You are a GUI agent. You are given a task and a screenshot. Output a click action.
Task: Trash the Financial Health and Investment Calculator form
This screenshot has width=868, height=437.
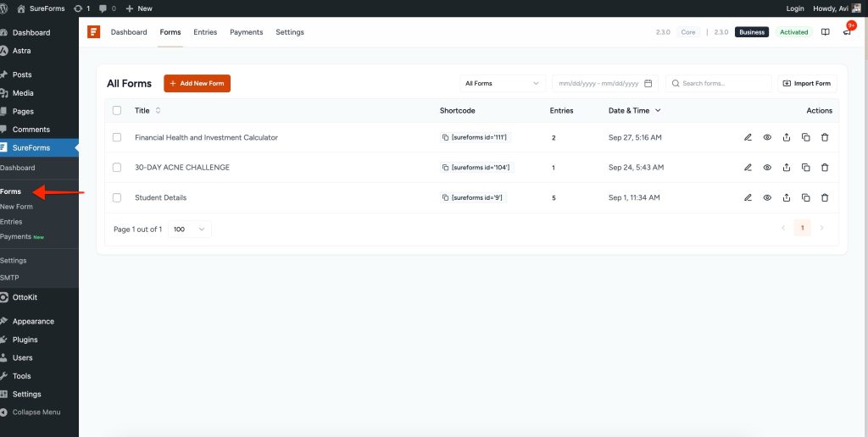tap(825, 137)
